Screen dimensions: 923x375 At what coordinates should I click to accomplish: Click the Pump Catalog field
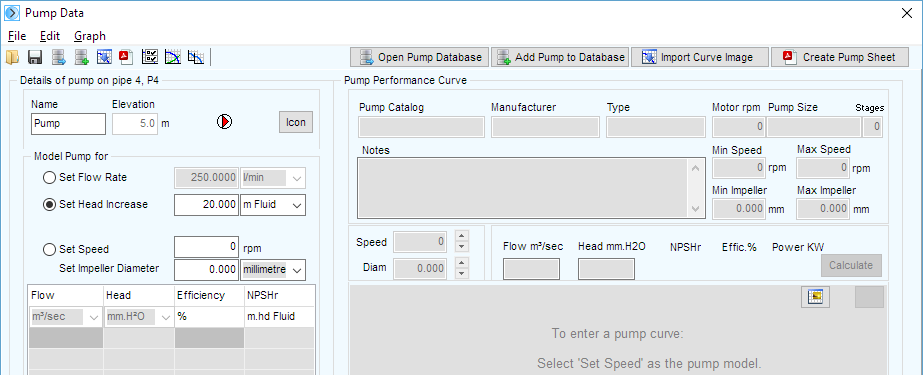pos(421,127)
